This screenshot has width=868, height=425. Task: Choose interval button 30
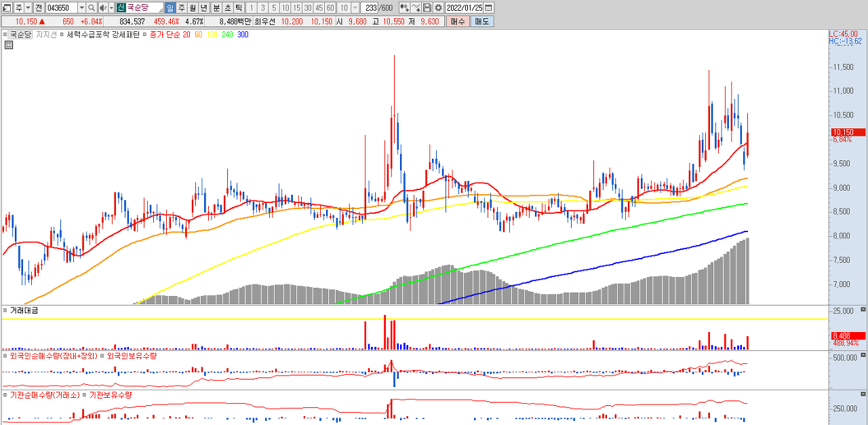pyautogui.click(x=308, y=7)
